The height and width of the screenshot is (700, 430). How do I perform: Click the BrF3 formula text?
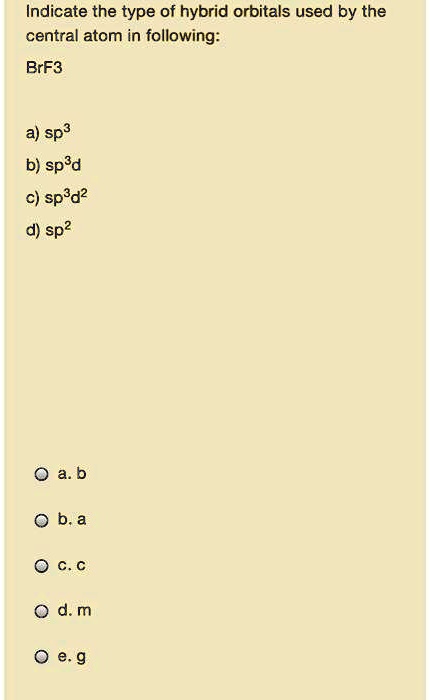click(x=44, y=68)
